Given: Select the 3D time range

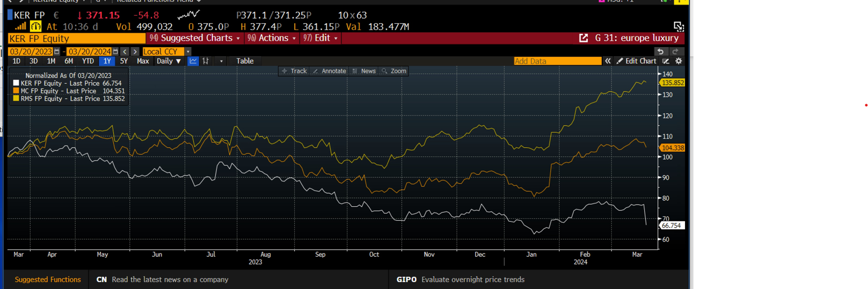Looking at the screenshot, I should click(33, 61).
